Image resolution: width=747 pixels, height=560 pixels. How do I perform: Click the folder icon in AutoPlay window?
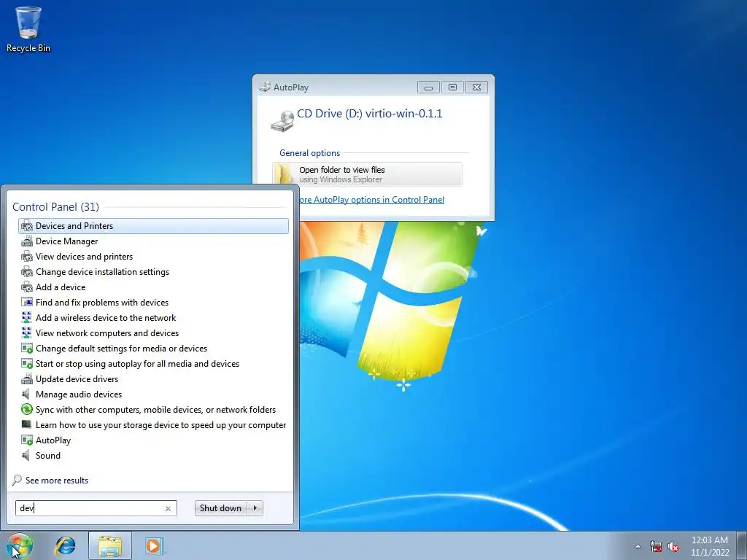point(285,174)
